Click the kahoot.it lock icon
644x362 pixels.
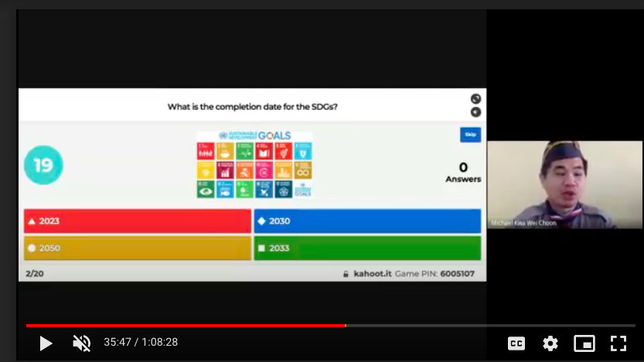346,274
